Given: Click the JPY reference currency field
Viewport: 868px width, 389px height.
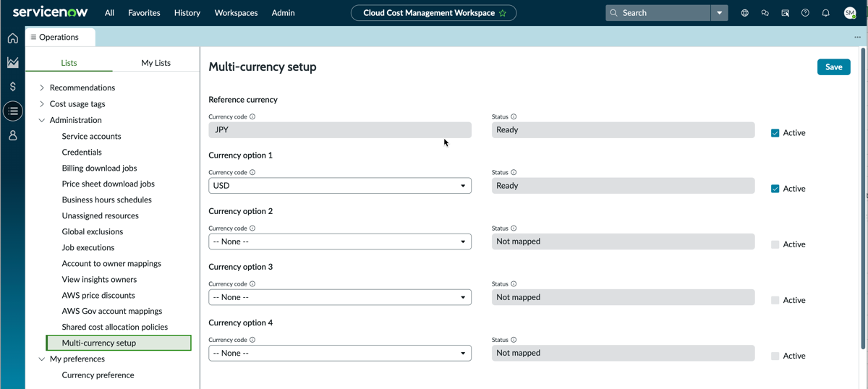Looking at the screenshot, I should click(340, 130).
